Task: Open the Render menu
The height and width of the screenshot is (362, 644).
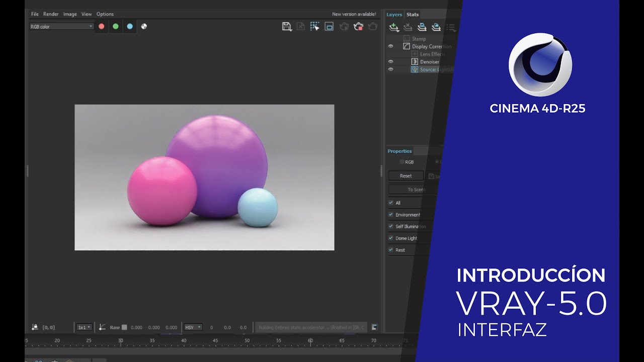Action: click(51, 14)
